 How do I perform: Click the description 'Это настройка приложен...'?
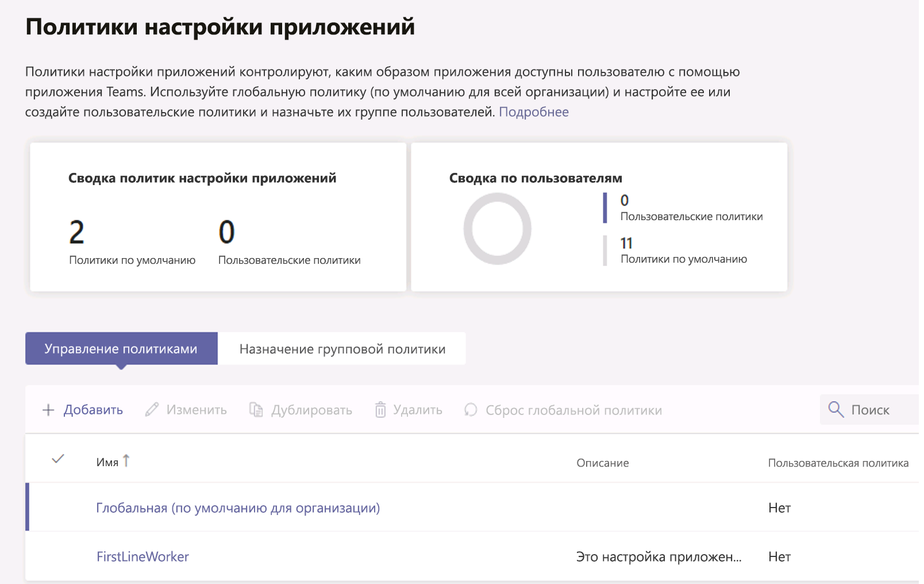pos(659,556)
